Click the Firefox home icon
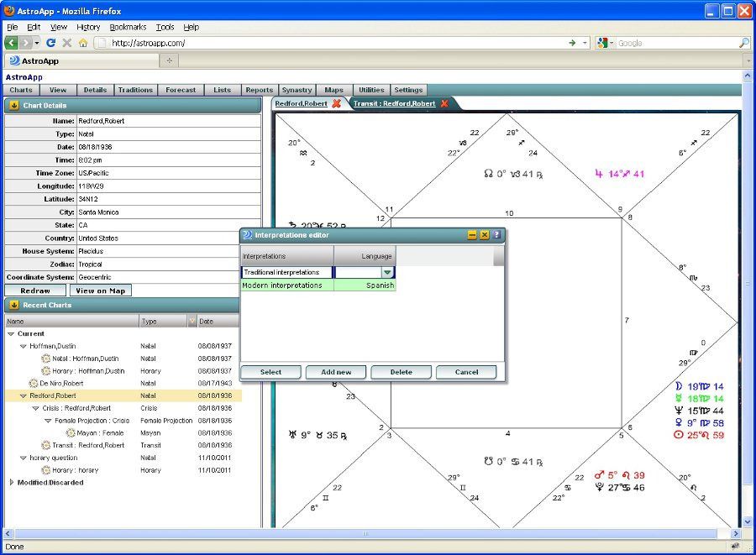Viewport: 756px width, 555px height. pos(82,43)
